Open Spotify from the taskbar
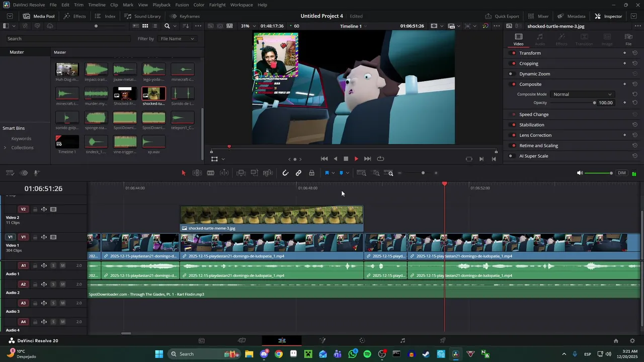The image size is (644, 362). point(367,354)
